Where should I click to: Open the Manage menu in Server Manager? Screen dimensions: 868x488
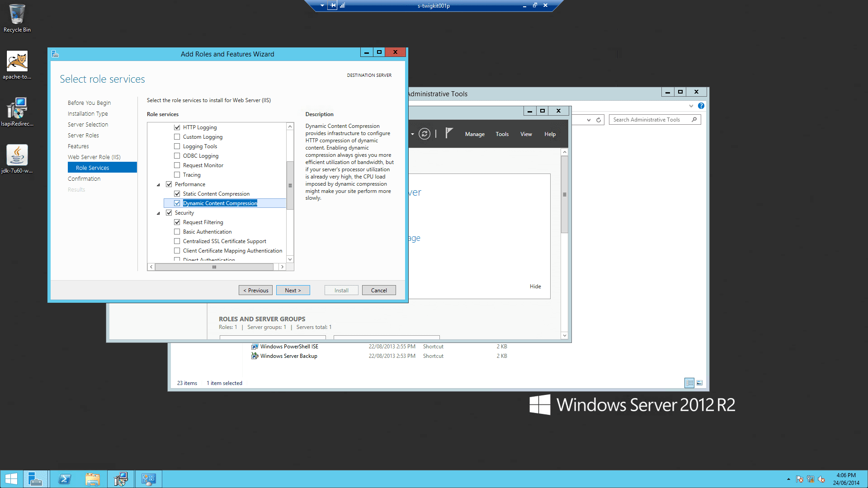click(x=475, y=134)
